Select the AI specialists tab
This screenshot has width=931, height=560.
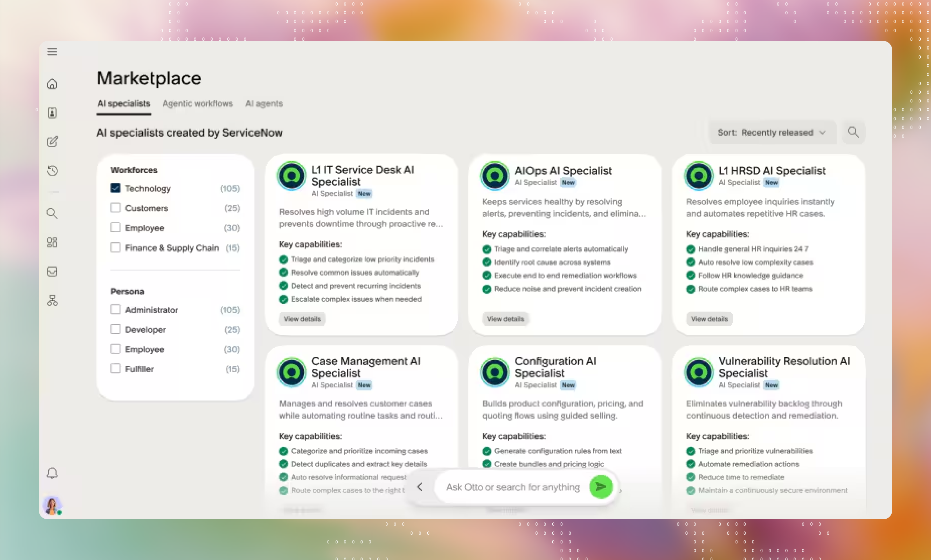click(124, 104)
